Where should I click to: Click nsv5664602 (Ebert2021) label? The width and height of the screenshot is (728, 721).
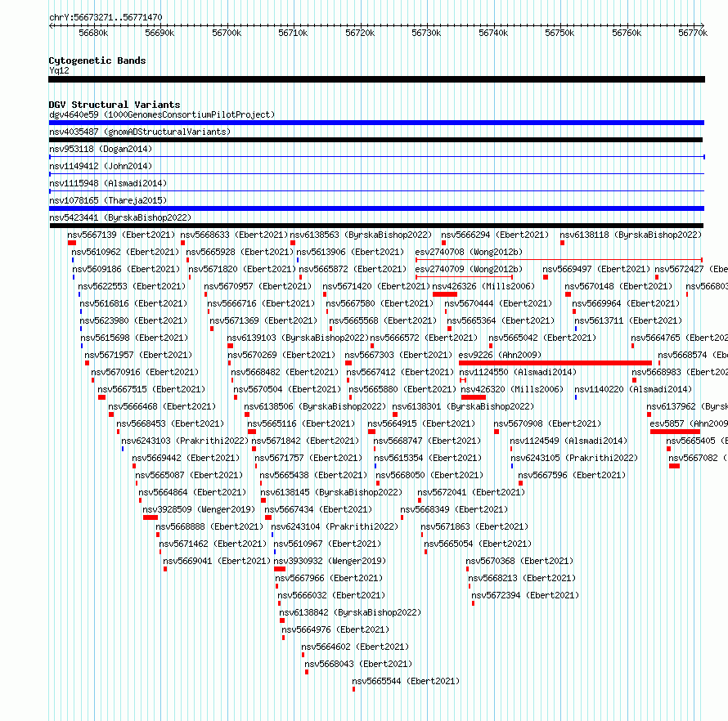355,647
